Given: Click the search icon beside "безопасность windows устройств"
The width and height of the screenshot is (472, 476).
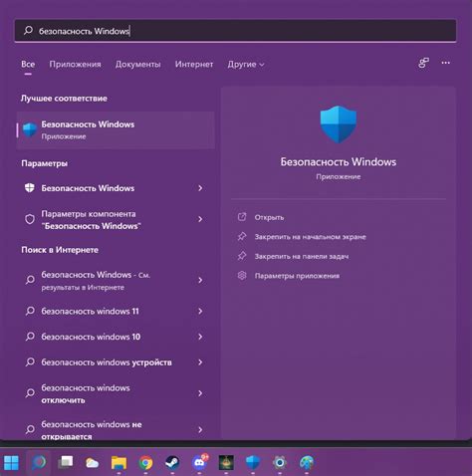Looking at the screenshot, I should pos(30,362).
